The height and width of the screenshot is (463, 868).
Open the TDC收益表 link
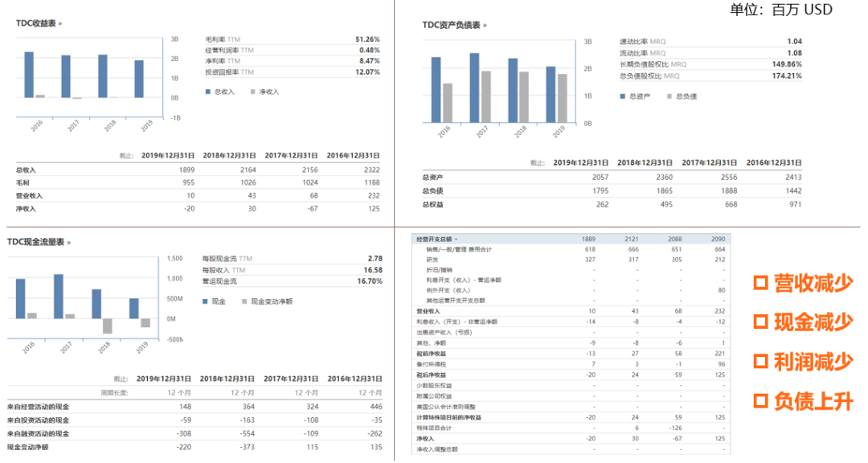tap(39, 23)
